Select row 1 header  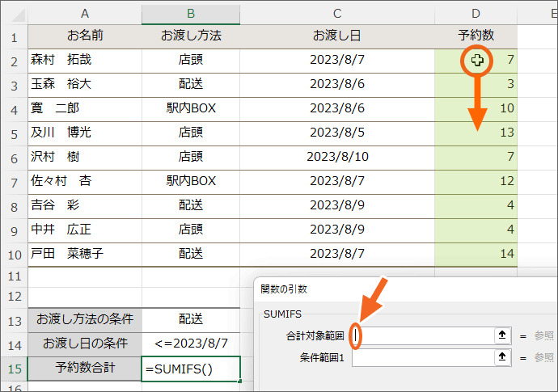[x=15, y=37]
